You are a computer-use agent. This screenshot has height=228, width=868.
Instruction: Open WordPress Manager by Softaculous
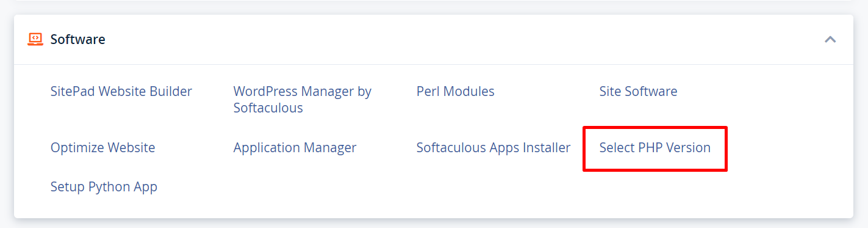[303, 100]
